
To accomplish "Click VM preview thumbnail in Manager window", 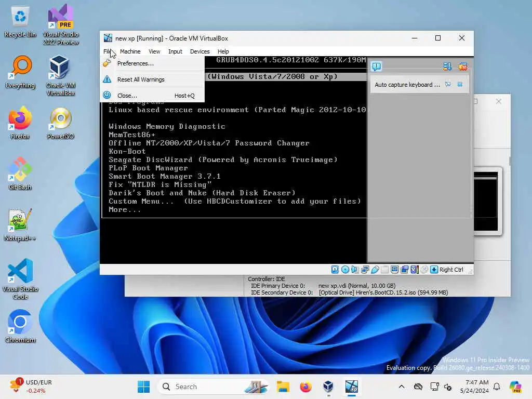I will pyautogui.click(x=486, y=201).
